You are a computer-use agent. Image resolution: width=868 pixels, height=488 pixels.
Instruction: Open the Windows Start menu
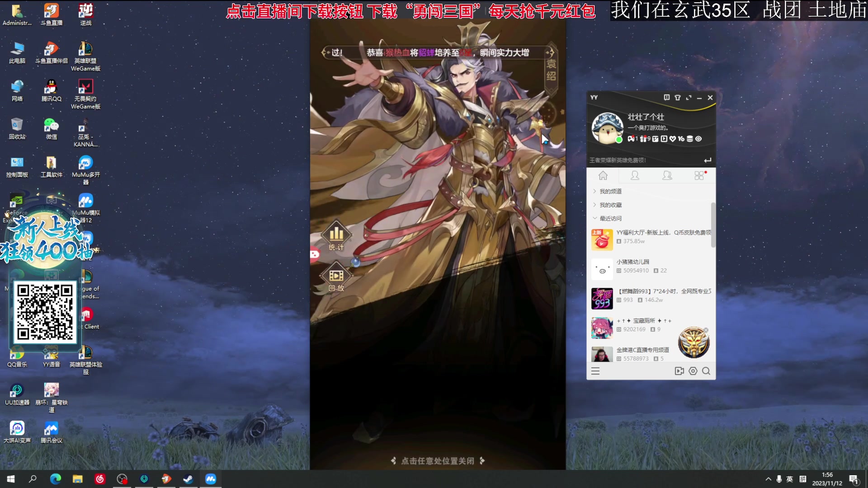coord(11,479)
